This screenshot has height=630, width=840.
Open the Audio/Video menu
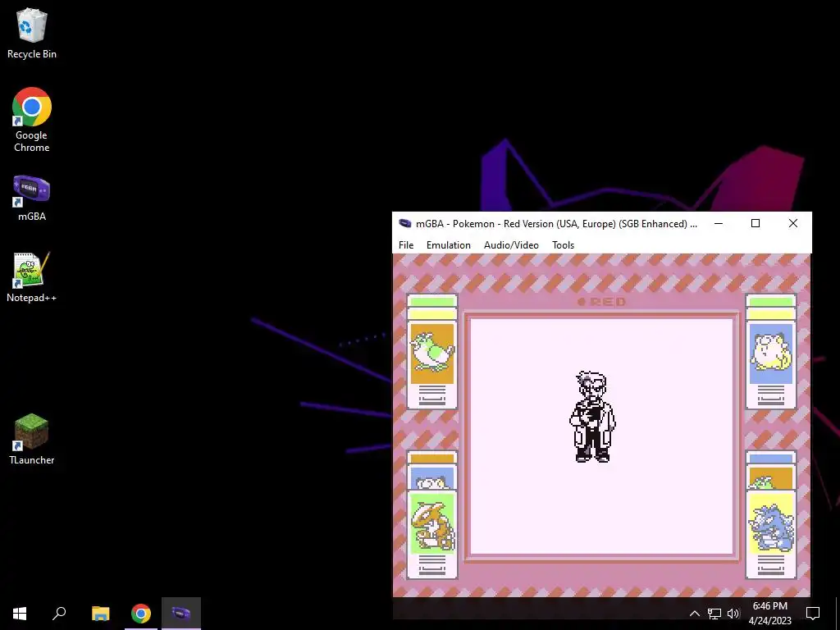(x=511, y=244)
